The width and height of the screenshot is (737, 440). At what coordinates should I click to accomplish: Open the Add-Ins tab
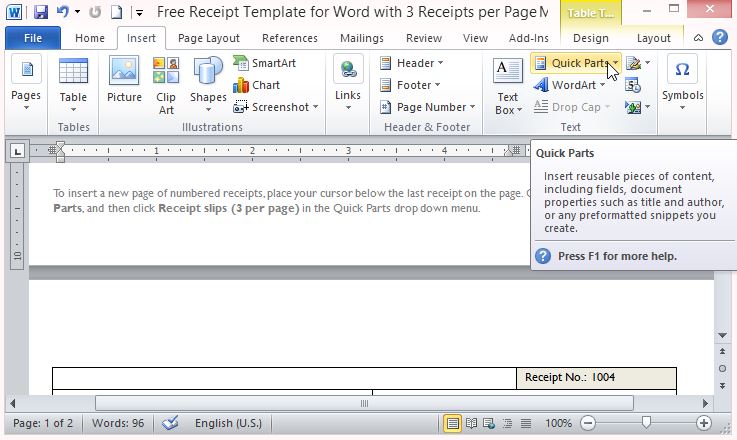(x=529, y=38)
